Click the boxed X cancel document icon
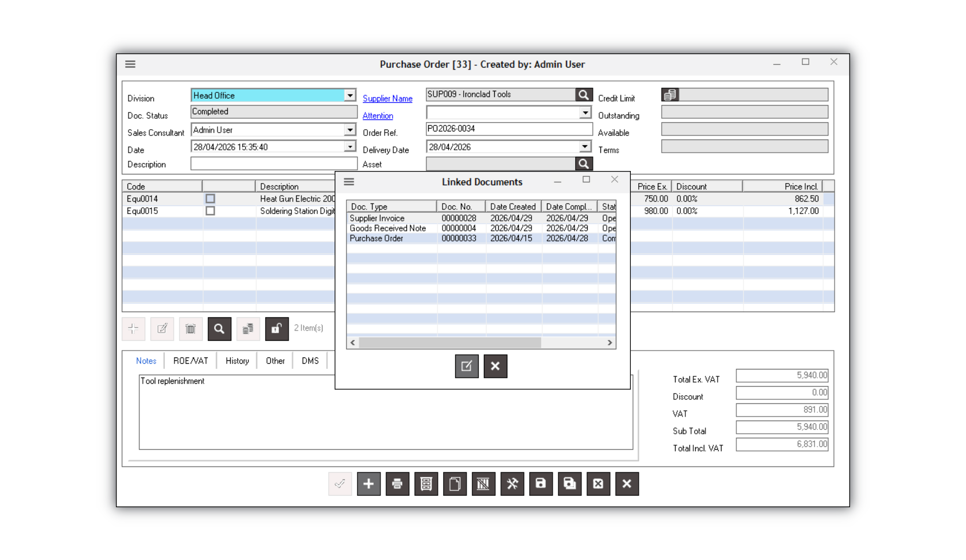 [x=598, y=484]
